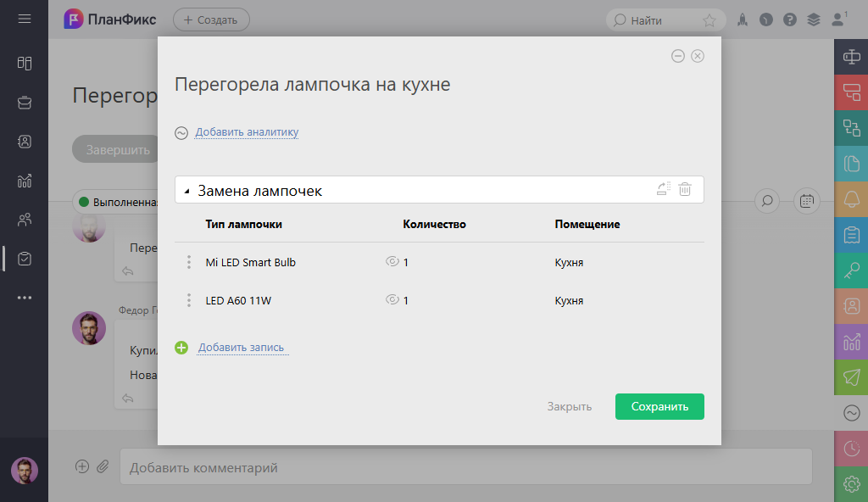Click the bell notifications icon in right sidebar
This screenshot has width=868, height=502.
851,200
